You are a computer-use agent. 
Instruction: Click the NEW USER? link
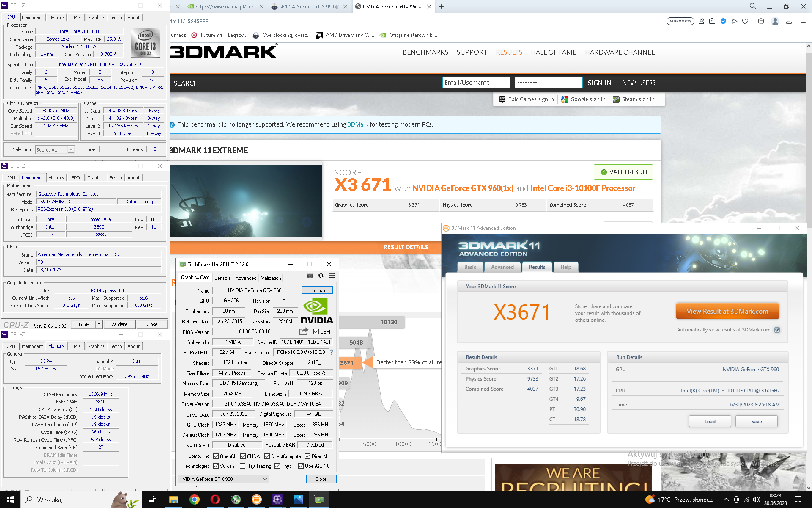pos(639,83)
